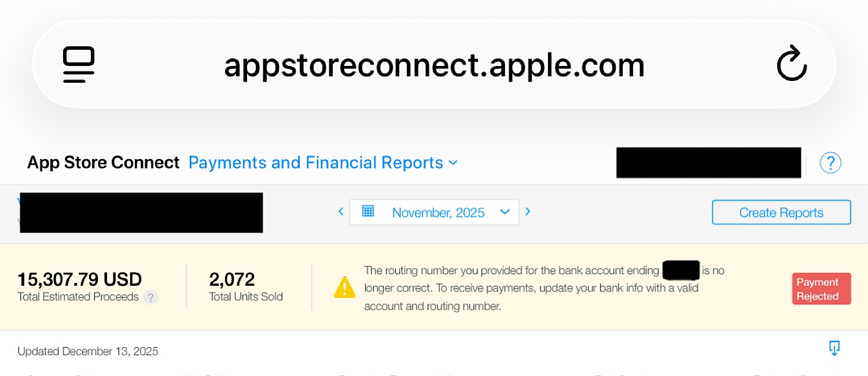
Task: Reload the page using the refresh icon
Action: (x=791, y=64)
